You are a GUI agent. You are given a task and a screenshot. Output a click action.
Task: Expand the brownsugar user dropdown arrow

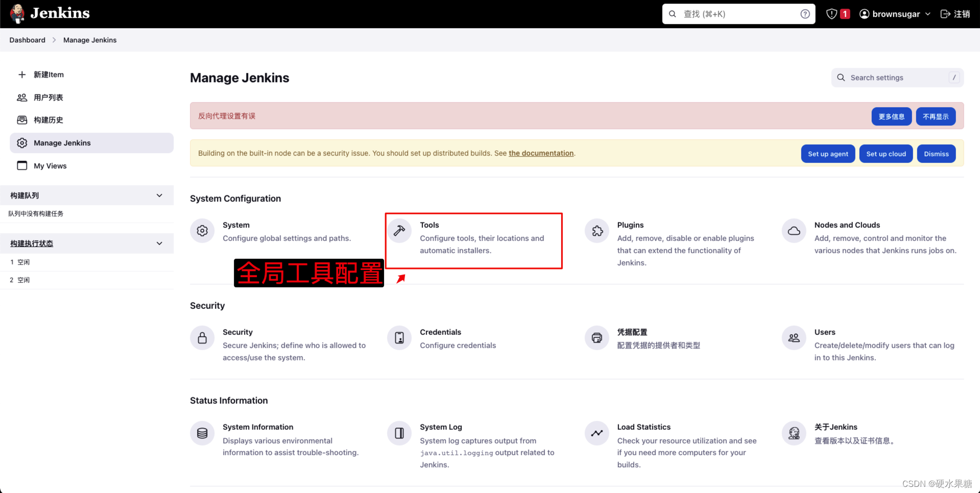[928, 14]
